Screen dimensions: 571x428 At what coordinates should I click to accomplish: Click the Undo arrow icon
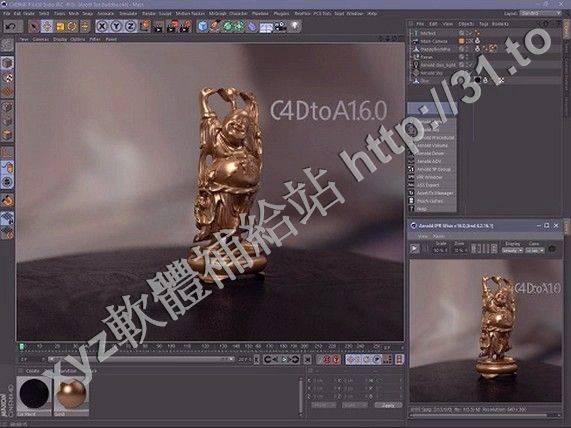point(11,27)
